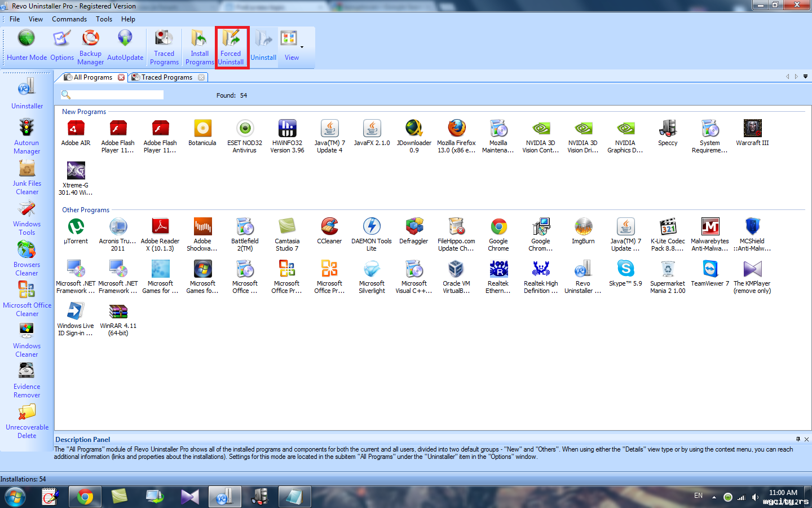812x508 pixels.
Task: Select Speccy program icon
Action: tap(668, 133)
